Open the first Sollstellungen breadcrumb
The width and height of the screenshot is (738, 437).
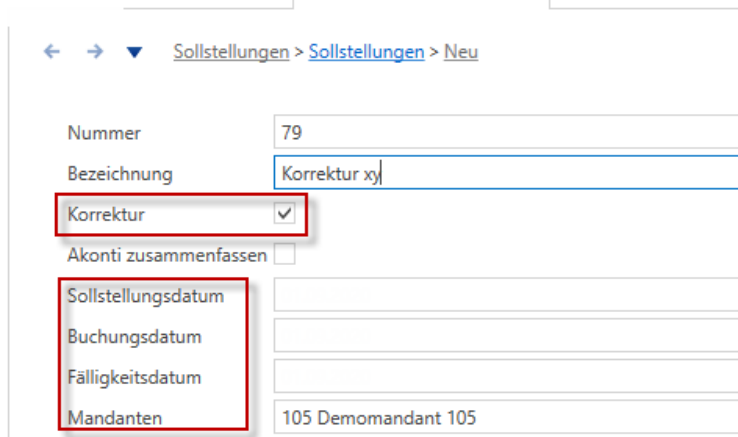click(x=231, y=51)
